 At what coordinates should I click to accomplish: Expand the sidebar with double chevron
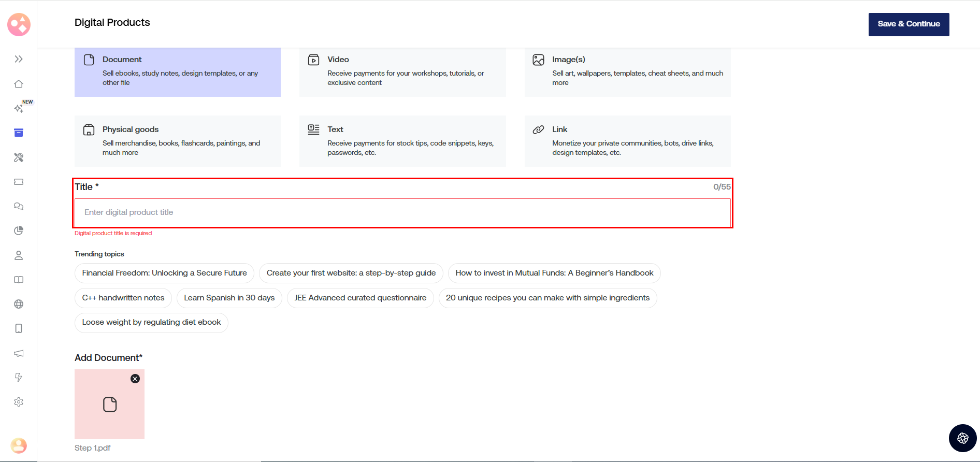(19, 59)
